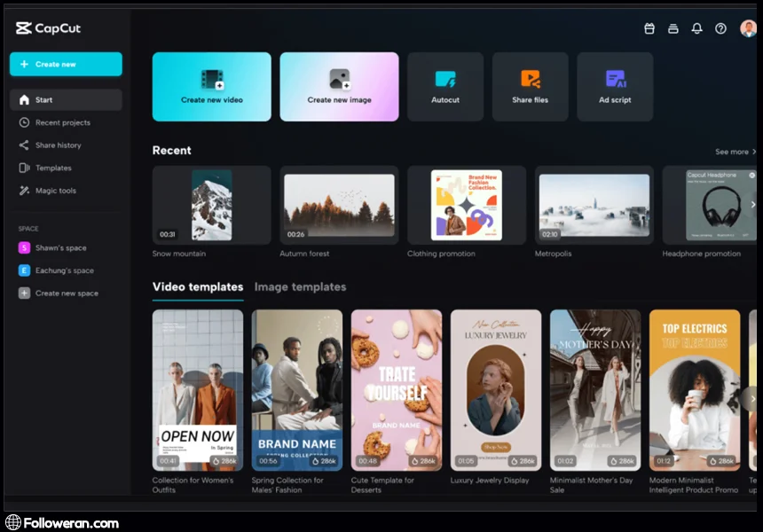Click the user profile avatar
The image size is (763, 532).
[748, 28]
